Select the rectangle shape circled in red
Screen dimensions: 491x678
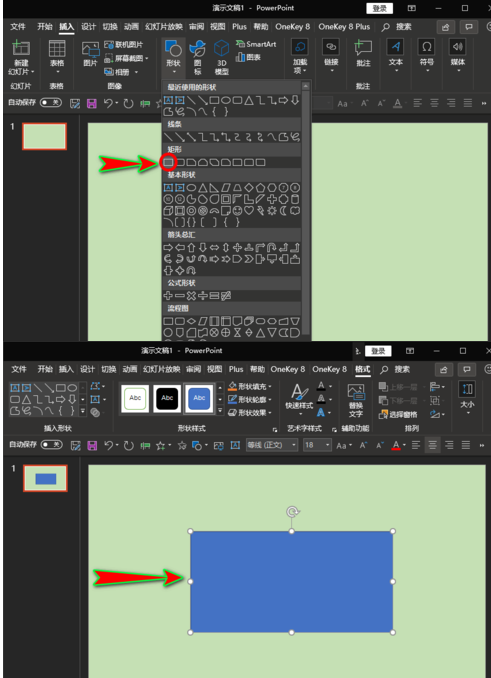[169, 163]
